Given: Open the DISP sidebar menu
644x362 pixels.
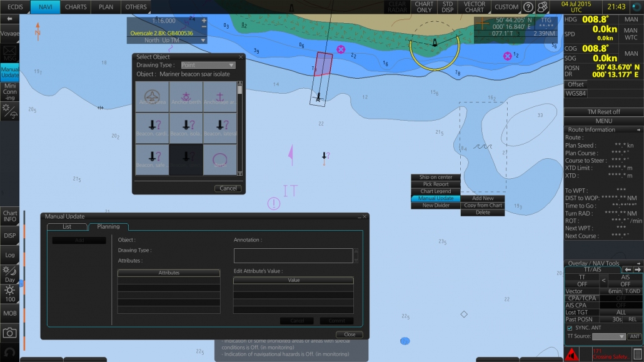Looking at the screenshot, I should pyautogui.click(x=9, y=236).
